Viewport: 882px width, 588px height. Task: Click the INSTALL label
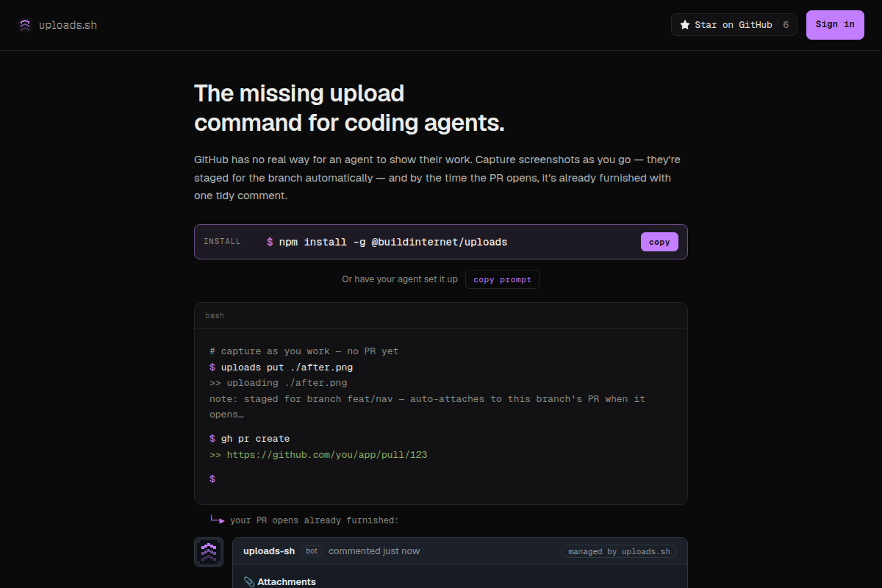222,242
